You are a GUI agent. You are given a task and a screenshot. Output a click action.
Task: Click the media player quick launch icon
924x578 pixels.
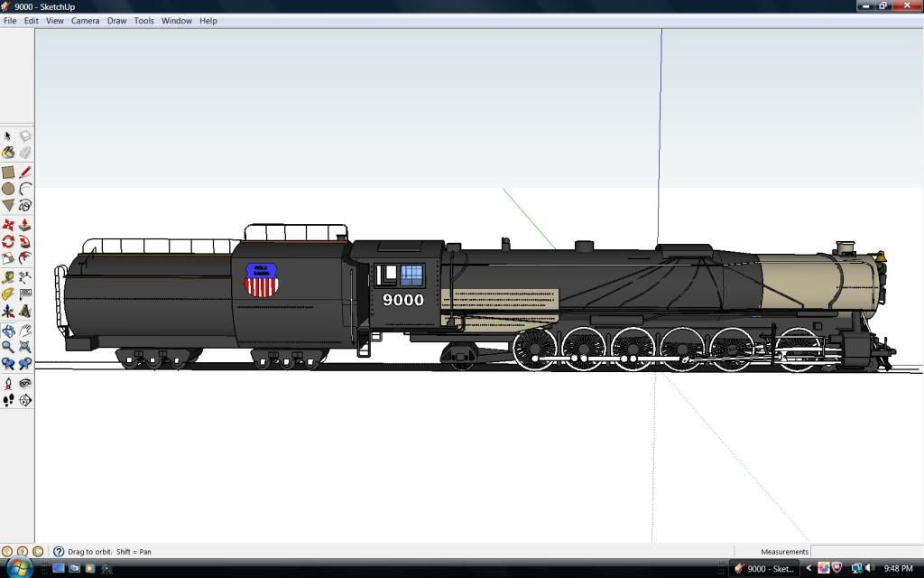pos(89,568)
